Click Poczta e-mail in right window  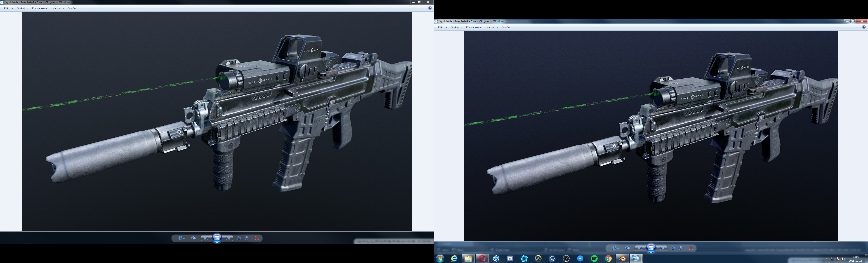coord(474,27)
